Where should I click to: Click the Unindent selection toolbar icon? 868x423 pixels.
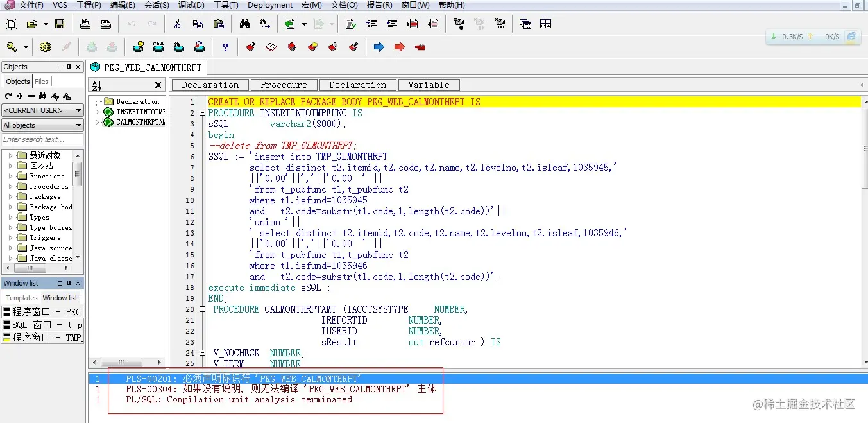(392, 24)
